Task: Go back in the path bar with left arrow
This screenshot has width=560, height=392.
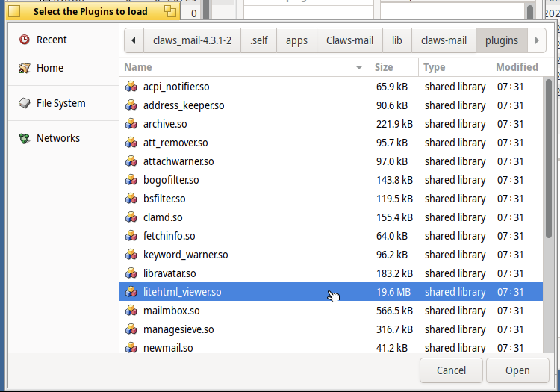Action: 134,40
